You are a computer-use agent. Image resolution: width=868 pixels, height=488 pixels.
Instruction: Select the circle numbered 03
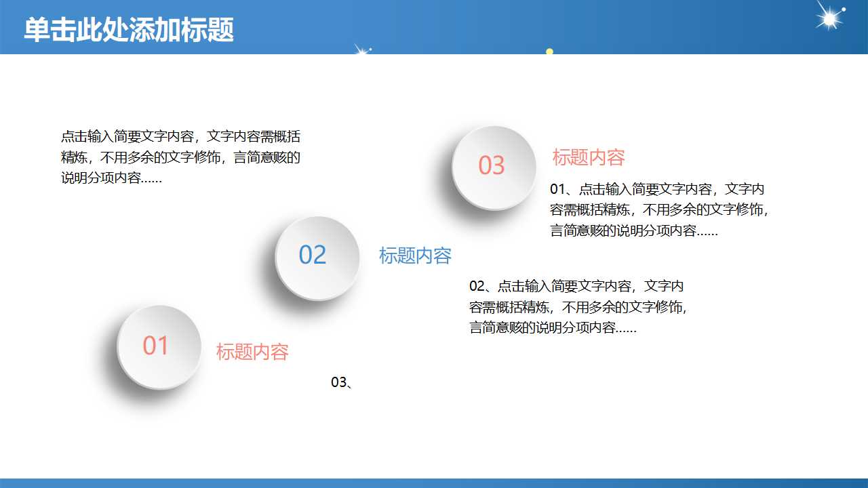tap(492, 165)
